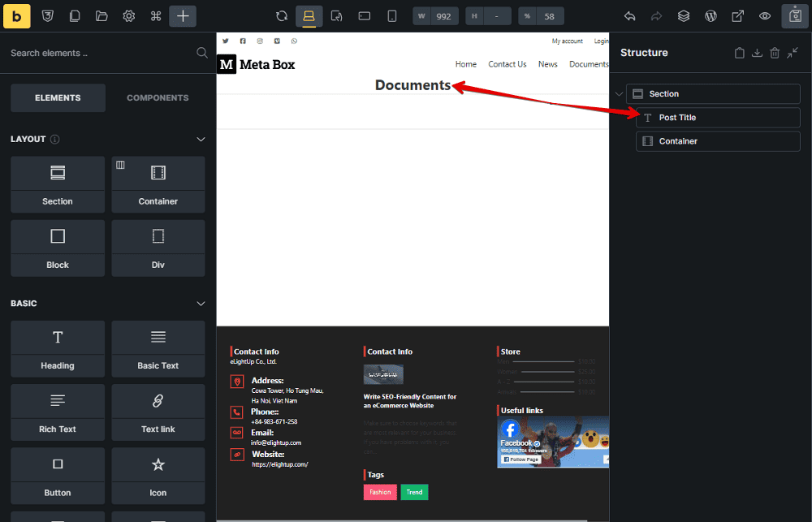This screenshot has height=522, width=812.
Task: Click the plus add-element button
Action: click(x=183, y=15)
